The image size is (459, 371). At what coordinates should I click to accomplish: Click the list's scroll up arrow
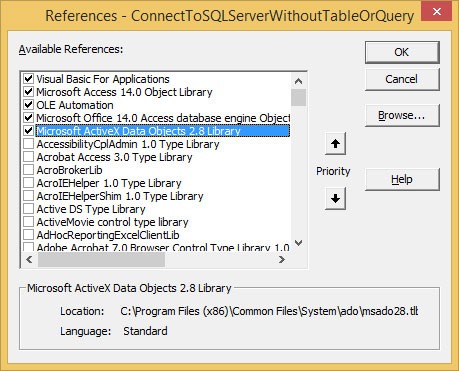point(298,81)
